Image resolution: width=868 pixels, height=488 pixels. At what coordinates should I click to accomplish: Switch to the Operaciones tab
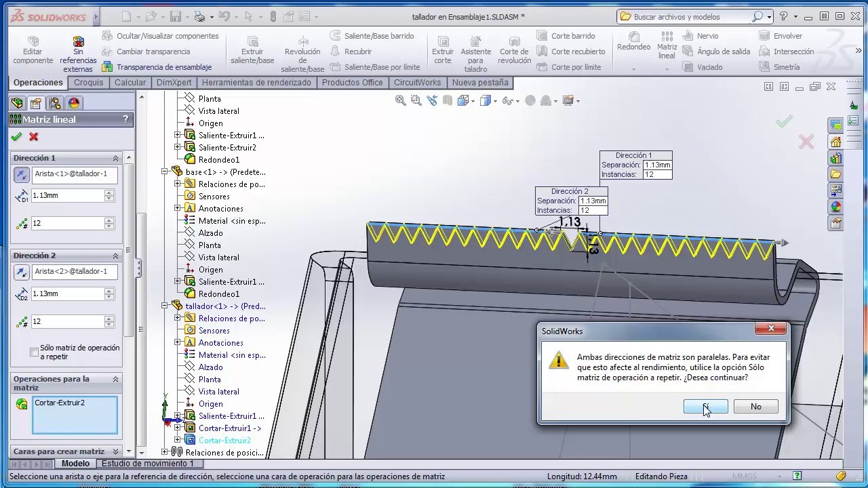(38, 83)
